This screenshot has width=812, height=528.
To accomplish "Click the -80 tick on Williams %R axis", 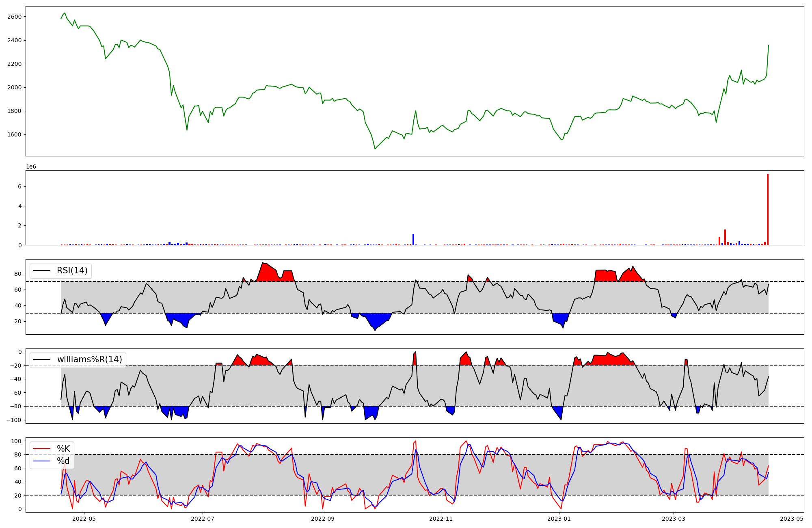I will (x=15, y=406).
